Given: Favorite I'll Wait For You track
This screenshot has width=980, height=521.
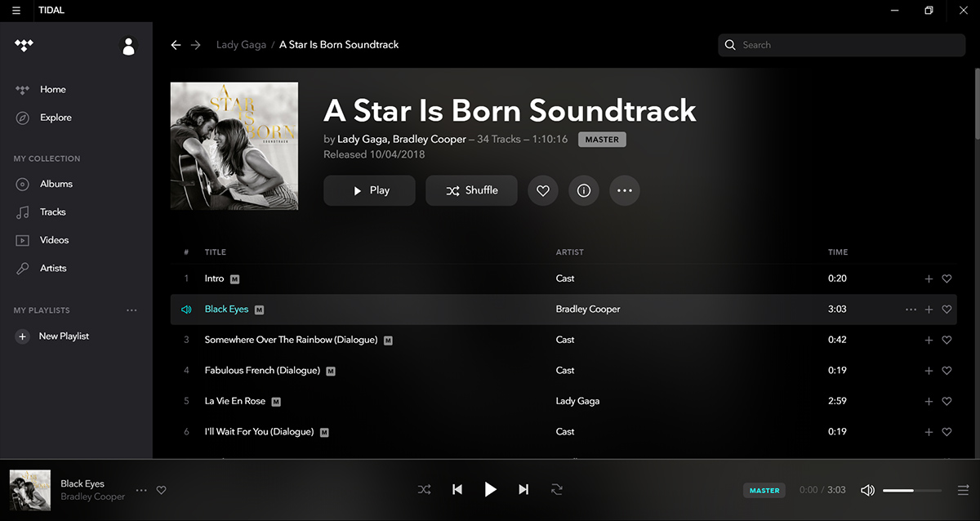Looking at the screenshot, I should pos(947,432).
